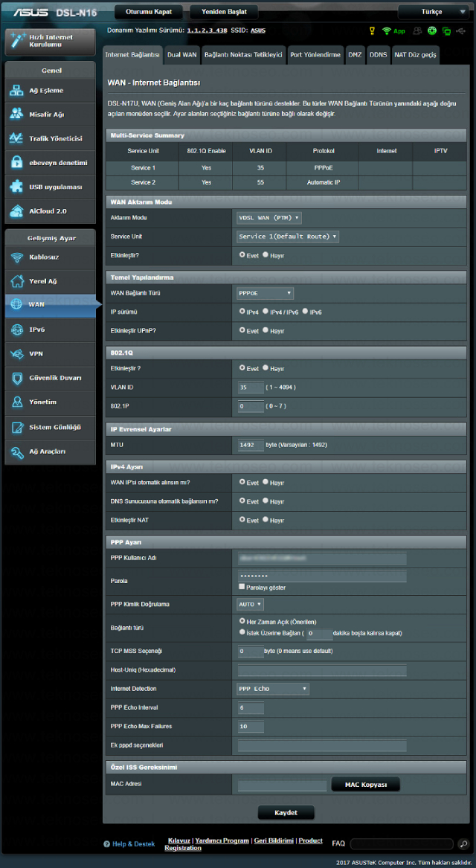Open IPv6 globe icon
Screen dimensions: 476x868
(16, 330)
